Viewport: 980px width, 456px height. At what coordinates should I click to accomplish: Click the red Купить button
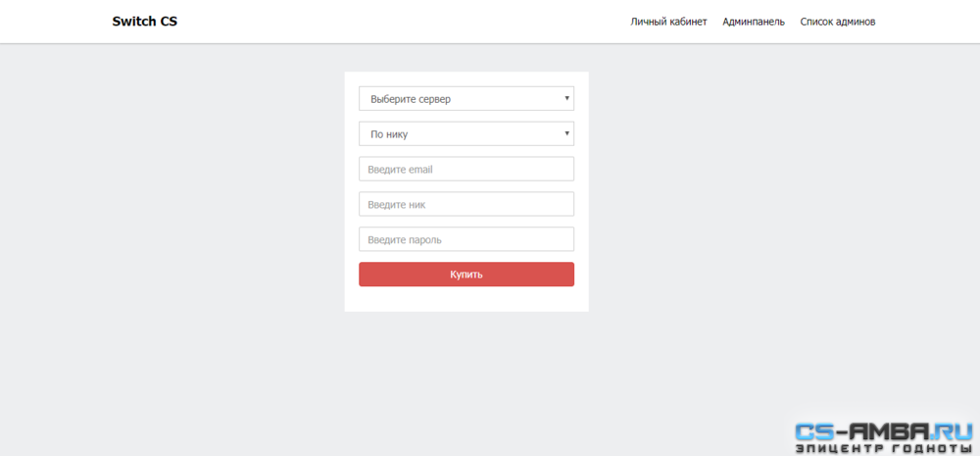[466, 274]
